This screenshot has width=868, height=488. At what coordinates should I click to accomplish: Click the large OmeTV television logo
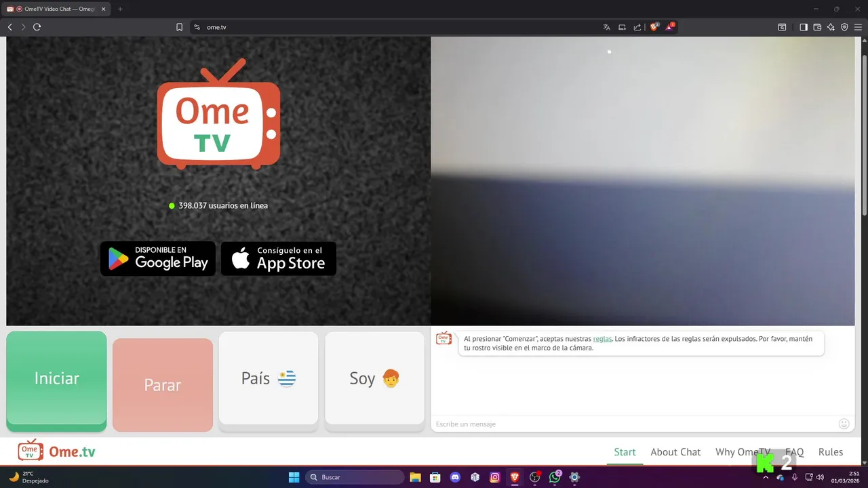pyautogui.click(x=218, y=114)
